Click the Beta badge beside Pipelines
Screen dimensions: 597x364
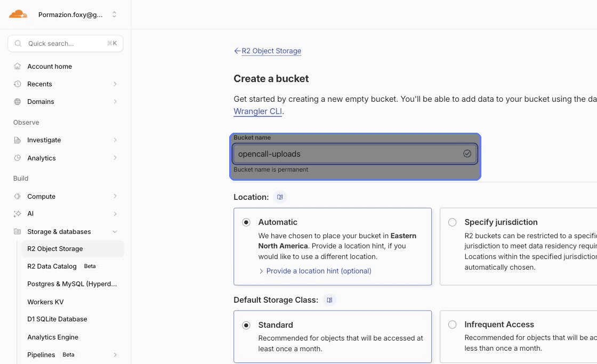coord(69,354)
